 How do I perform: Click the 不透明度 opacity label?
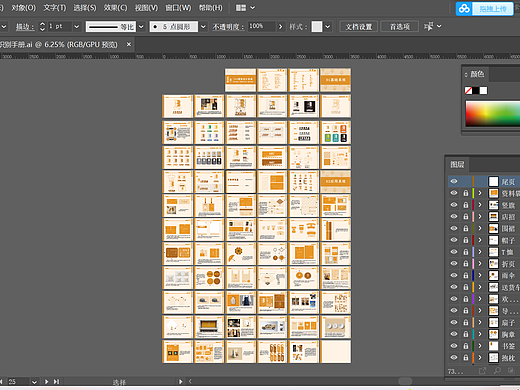tap(228, 27)
